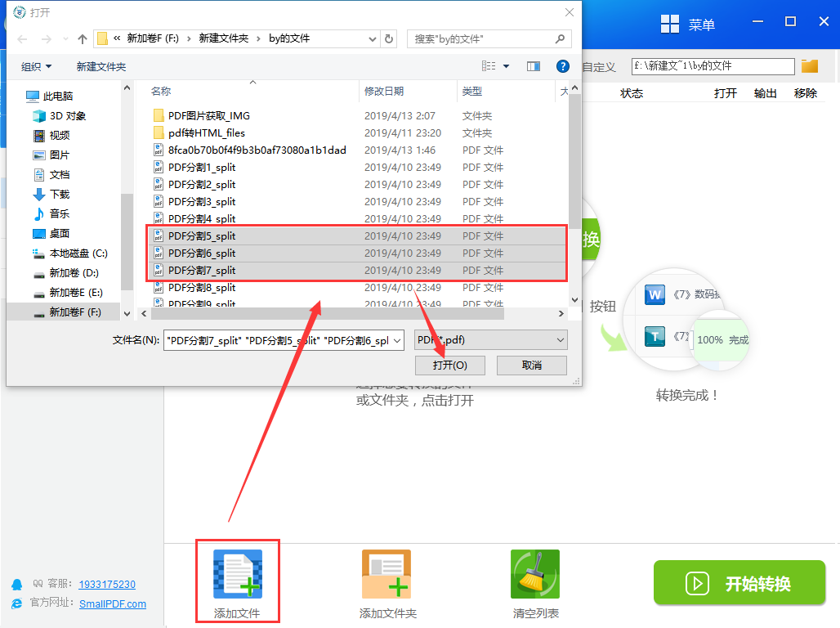Start conversion with the green 开始转换 button
840x628 pixels.
click(x=739, y=583)
